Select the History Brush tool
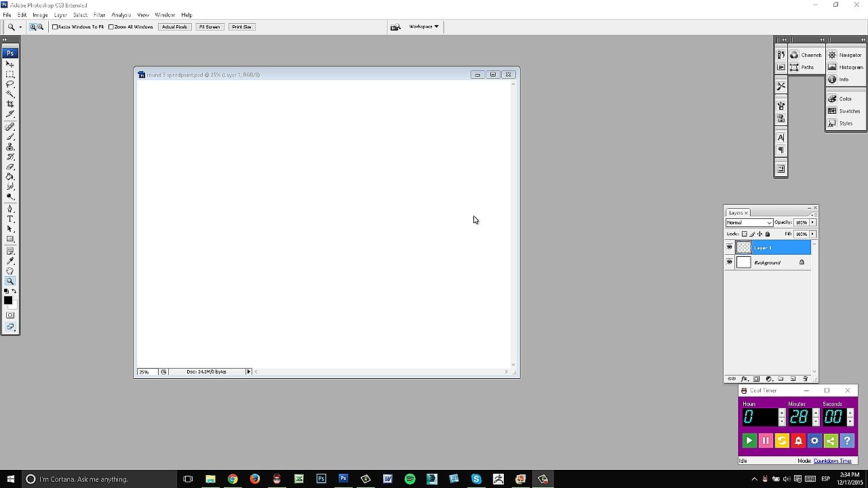Viewport: 868px width, 488px height. (10, 157)
